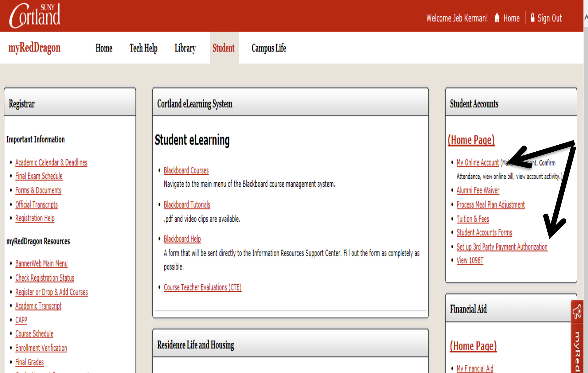Viewport: 588px width, 373px height.
Task: Open My Financial Aid
Action: pos(474,368)
